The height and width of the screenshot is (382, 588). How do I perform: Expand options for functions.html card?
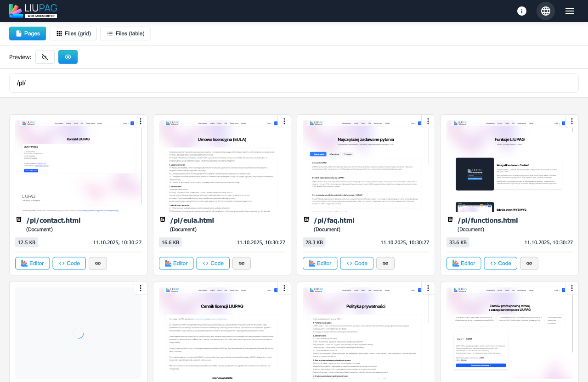point(572,121)
